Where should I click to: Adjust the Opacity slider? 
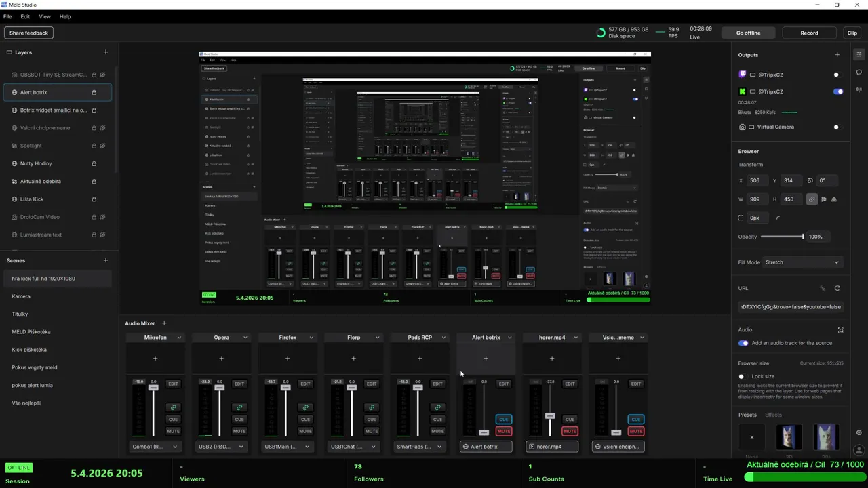click(x=782, y=237)
